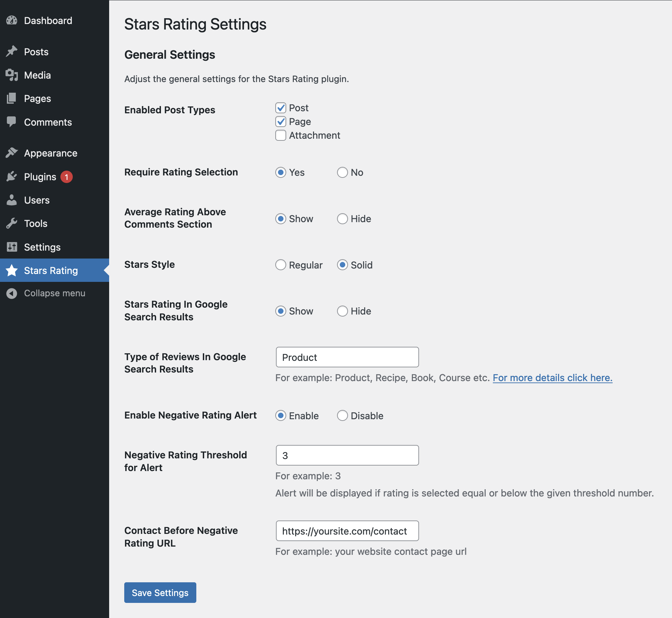The width and height of the screenshot is (672, 618).
Task: Click the Users person icon
Action: pyautogui.click(x=12, y=200)
